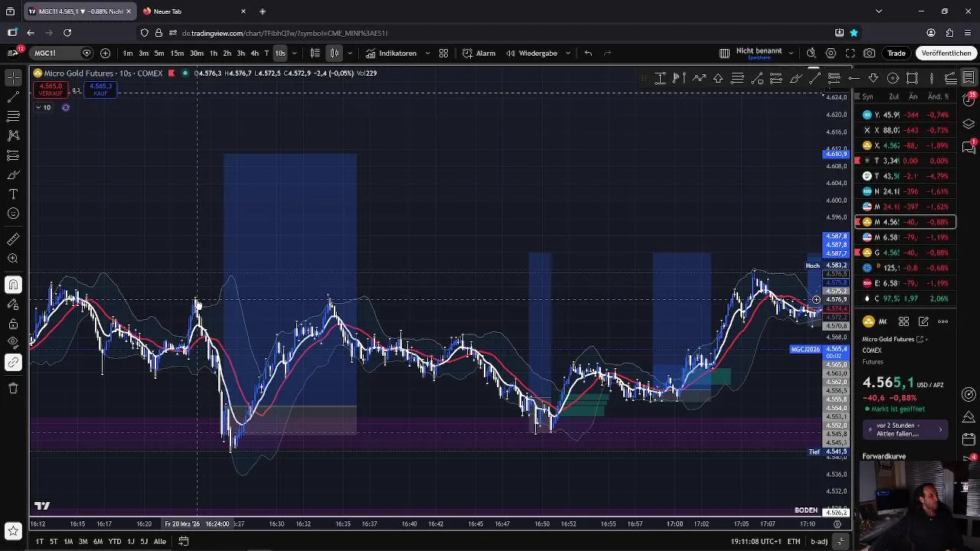Toggle the b-adj adjustment option

coord(819,541)
